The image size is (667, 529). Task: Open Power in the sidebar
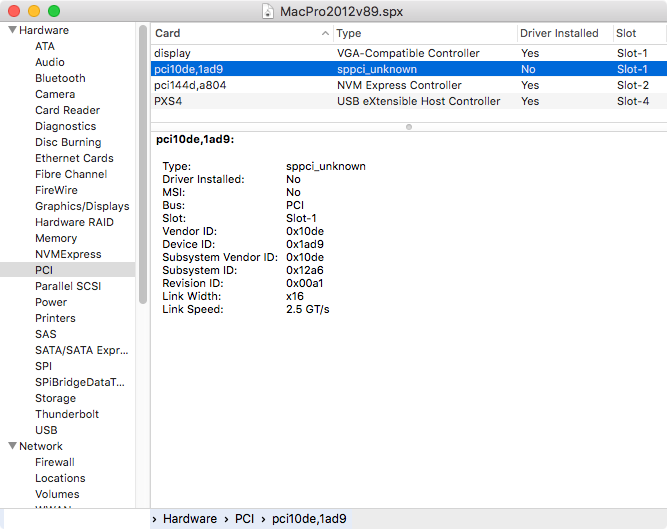pyautogui.click(x=51, y=302)
